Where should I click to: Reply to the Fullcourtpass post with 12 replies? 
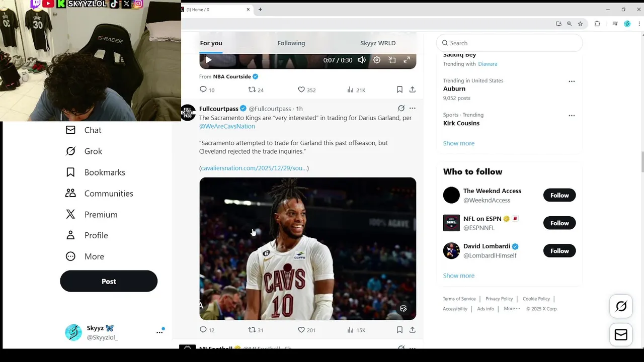coord(207,330)
